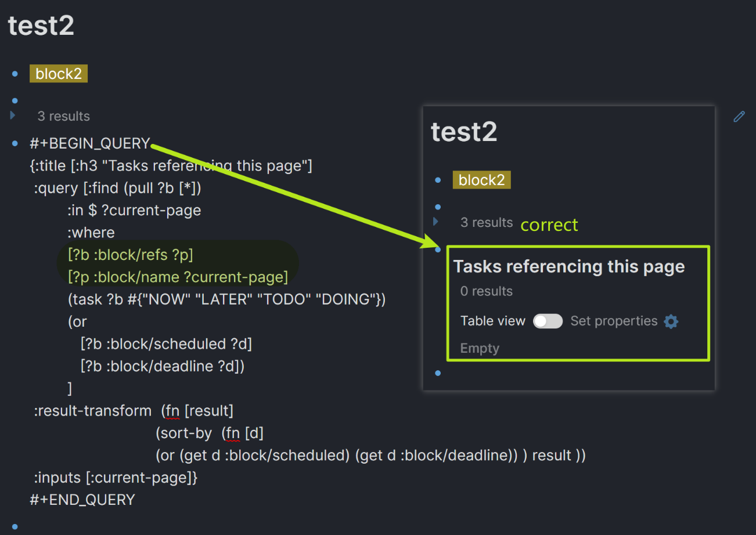Collapse the left 3 results block
This screenshot has width=756, height=535.
(x=12, y=115)
